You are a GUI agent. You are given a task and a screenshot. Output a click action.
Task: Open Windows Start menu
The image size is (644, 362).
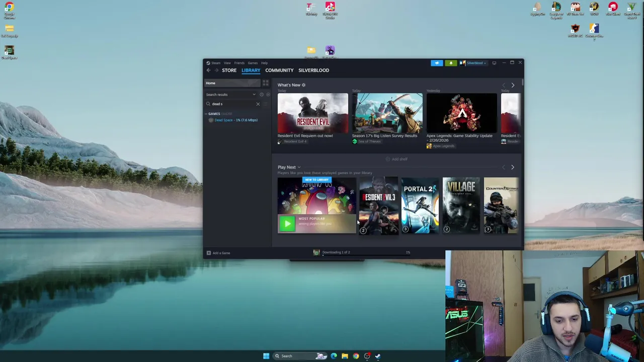pyautogui.click(x=266, y=356)
